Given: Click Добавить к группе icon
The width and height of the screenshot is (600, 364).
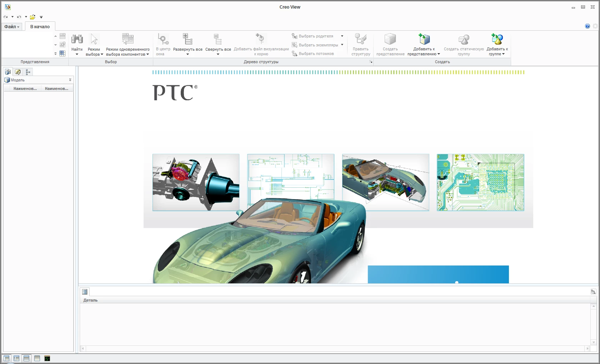Looking at the screenshot, I should tap(497, 39).
